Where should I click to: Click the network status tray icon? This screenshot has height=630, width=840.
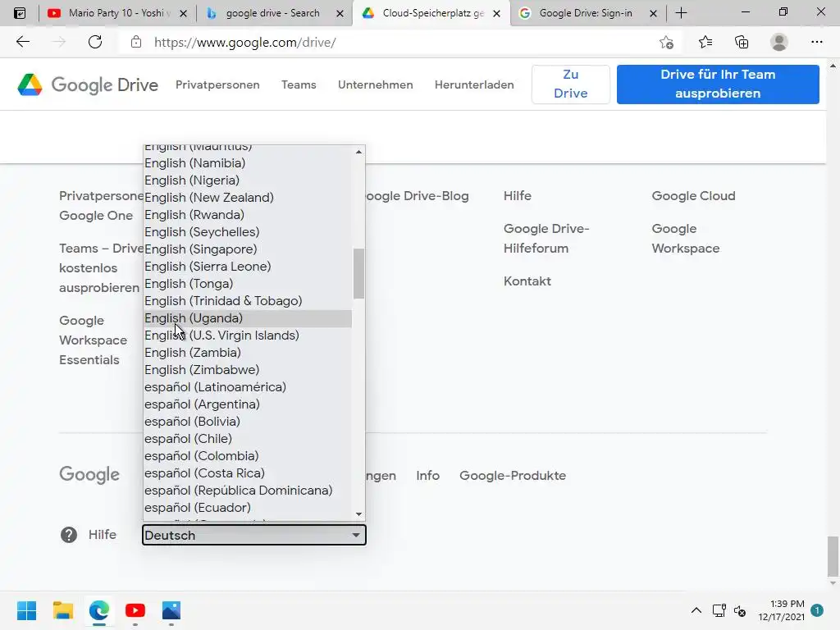pos(719,610)
